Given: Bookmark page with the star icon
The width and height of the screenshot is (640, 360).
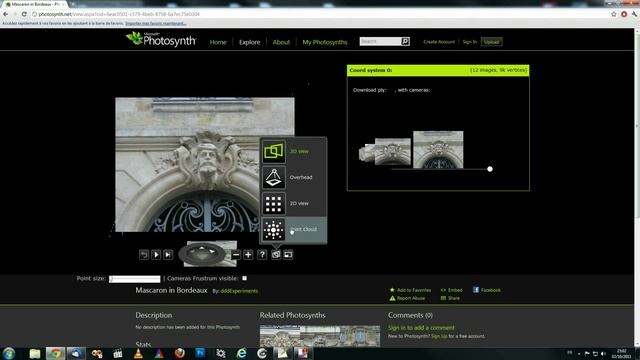Looking at the screenshot, I should coord(613,14).
